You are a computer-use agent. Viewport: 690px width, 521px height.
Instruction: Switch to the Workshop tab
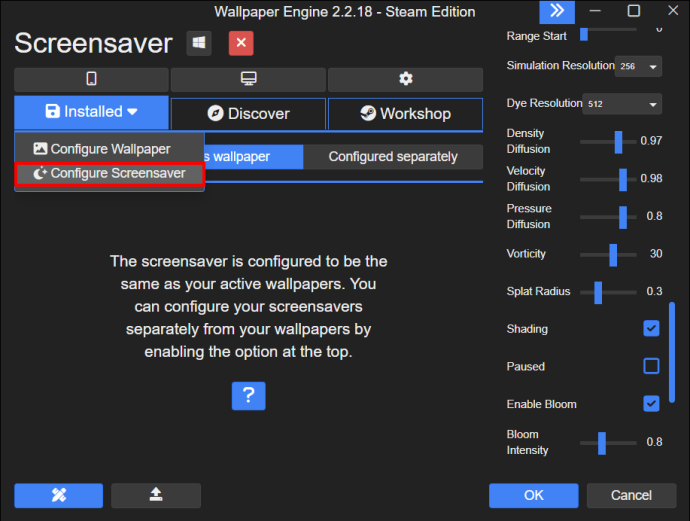[x=405, y=114]
